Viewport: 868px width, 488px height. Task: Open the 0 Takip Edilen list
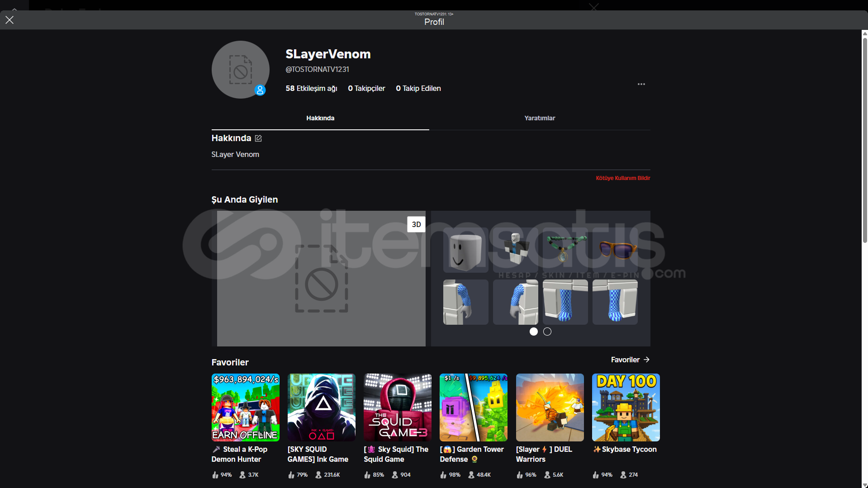pos(418,89)
